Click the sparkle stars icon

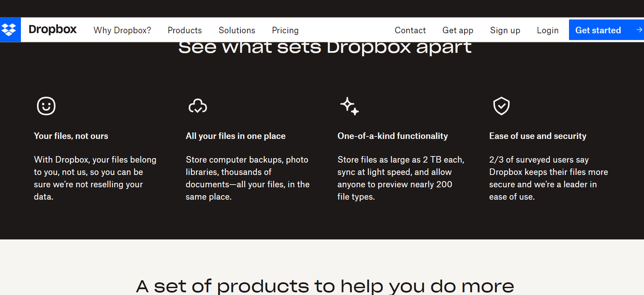click(x=349, y=106)
